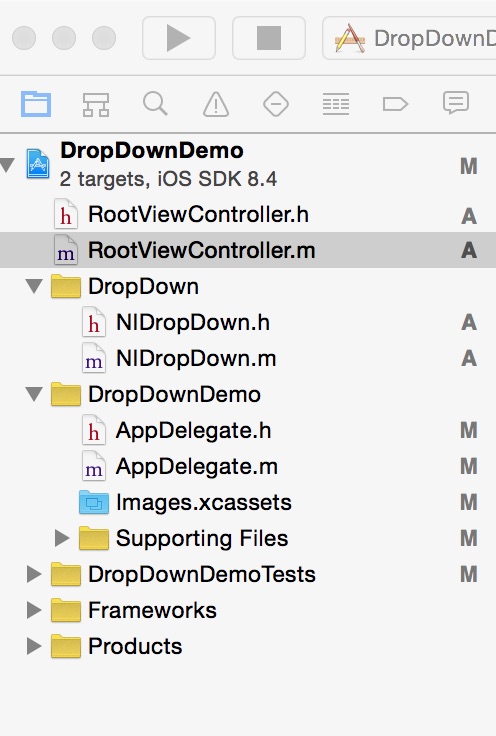Open the DropDownDemo scheme selector

pyautogui.click(x=409, y=38)
